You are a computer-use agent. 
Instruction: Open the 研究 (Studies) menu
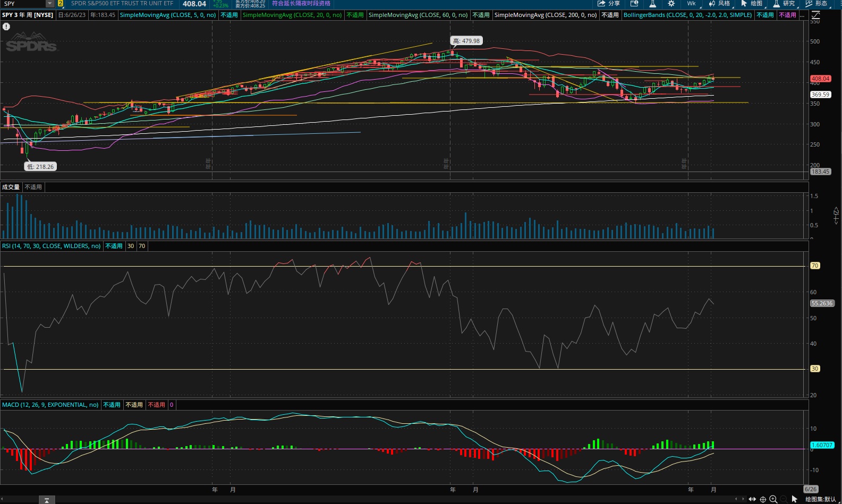click(784, 3)
